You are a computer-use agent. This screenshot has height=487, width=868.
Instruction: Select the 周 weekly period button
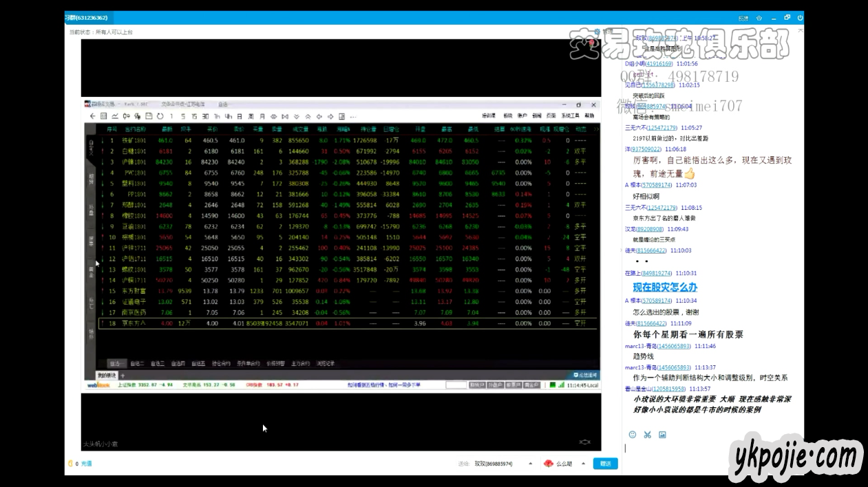click(x=251, y=116)
